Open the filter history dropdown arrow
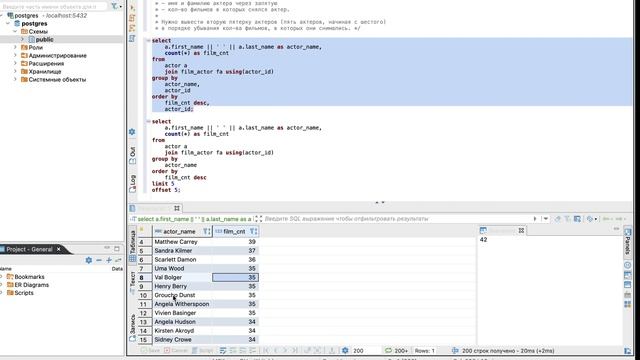This screenshot has height=360, width=640. 546,219
